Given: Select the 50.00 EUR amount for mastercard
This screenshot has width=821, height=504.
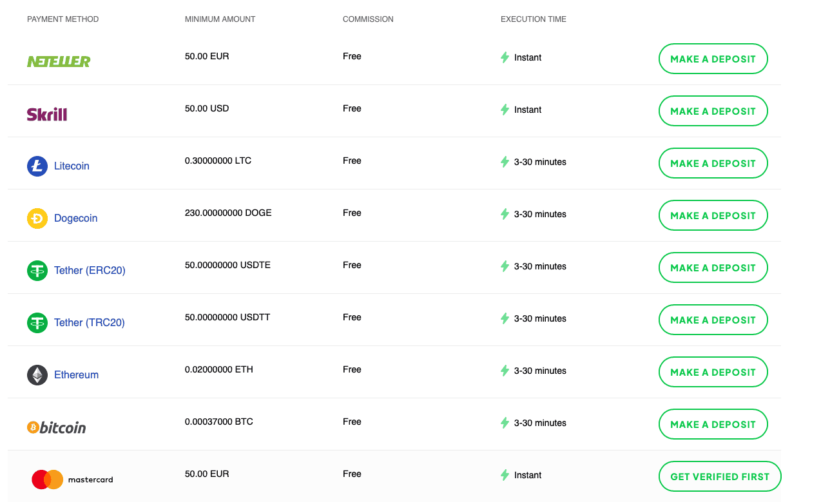Looking at the screenshot, I should click(x=207, y=474).
